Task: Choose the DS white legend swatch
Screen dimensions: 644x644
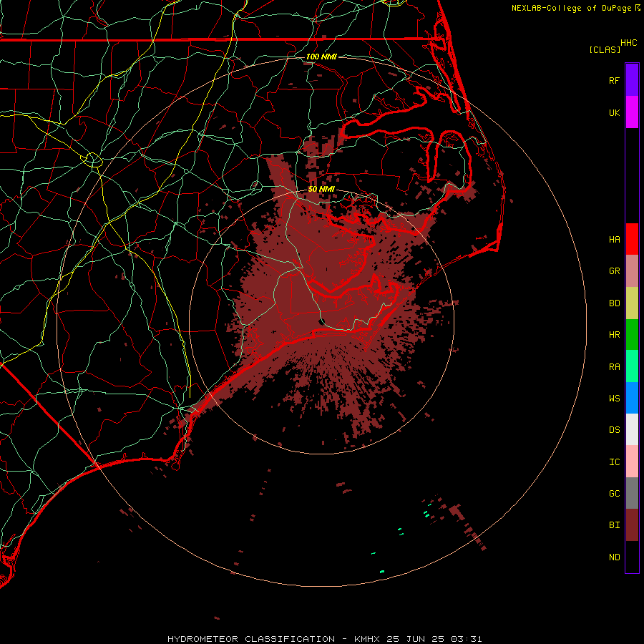Action: pyautogui.click(x=632, y=429)
